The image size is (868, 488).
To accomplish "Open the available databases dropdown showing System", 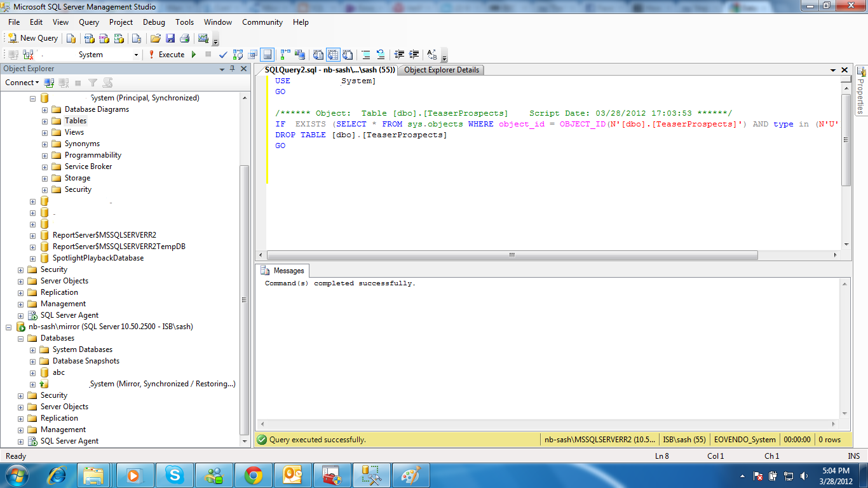I will (135, 54).
